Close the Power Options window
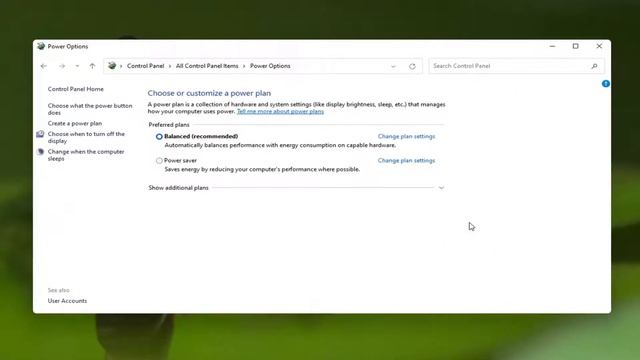Image resolution: width=640 pixels, height=360 pixels. 599,46
